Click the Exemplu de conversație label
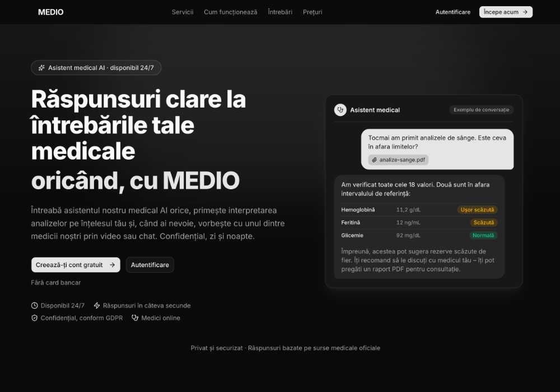This screenshot has height=392, width=560. tap(482, 110)
